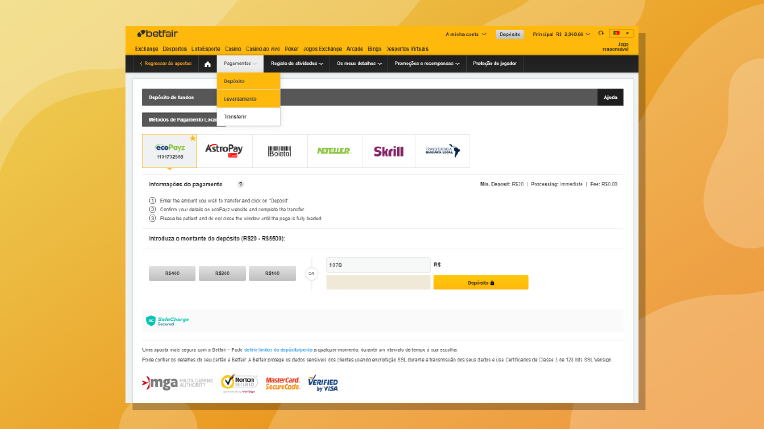Open the Registo de atividades menu
The height and width of the screenshot is (429, 764).
point(297,63)
